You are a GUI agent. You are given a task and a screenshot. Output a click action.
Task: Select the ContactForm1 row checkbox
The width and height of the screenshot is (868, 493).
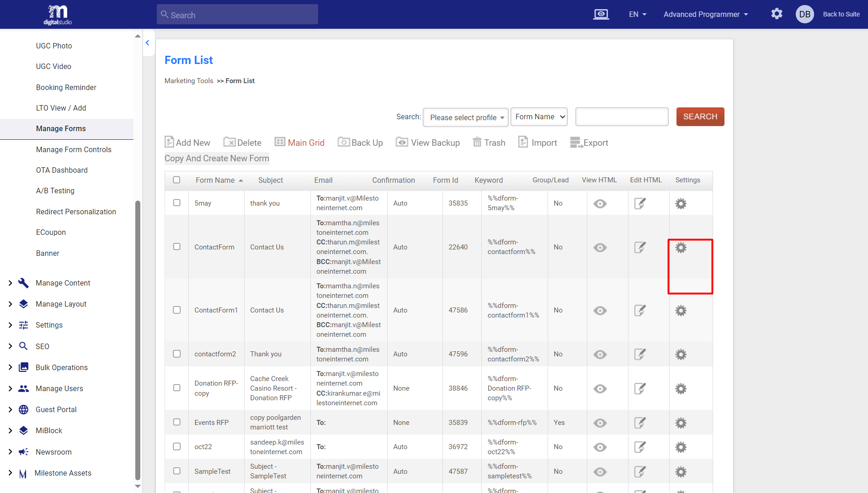[x=177, y=310]
